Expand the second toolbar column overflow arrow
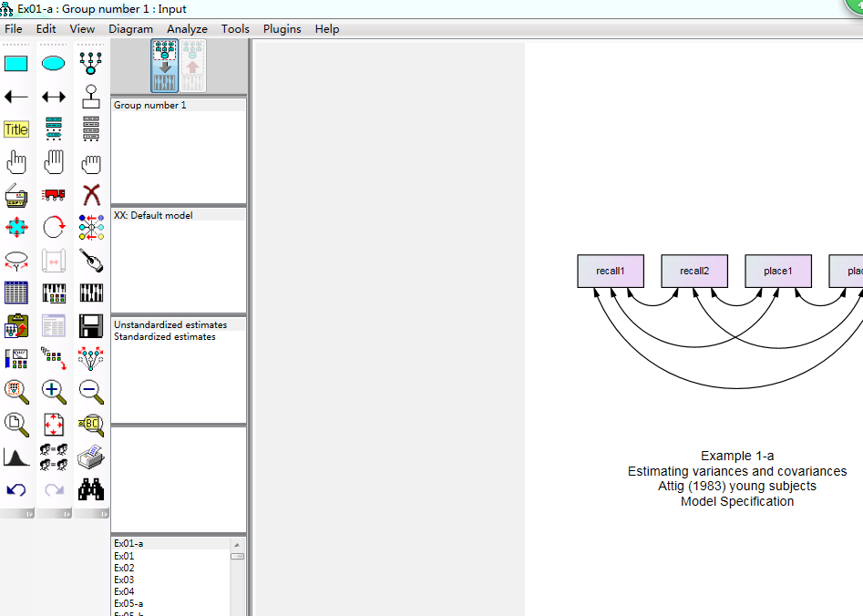863x616 pixels. (x=66, y=514)
